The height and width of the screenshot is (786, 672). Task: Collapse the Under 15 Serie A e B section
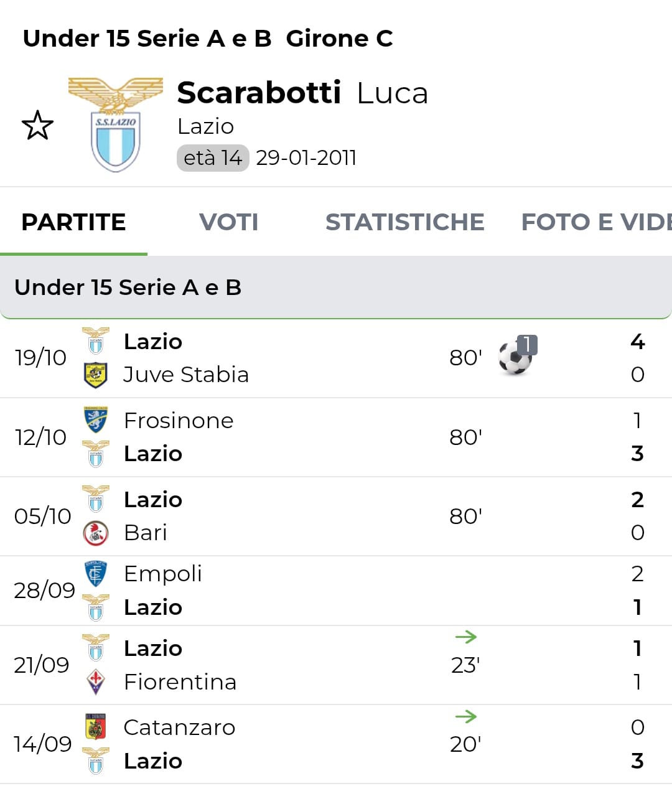click(336, 288)
